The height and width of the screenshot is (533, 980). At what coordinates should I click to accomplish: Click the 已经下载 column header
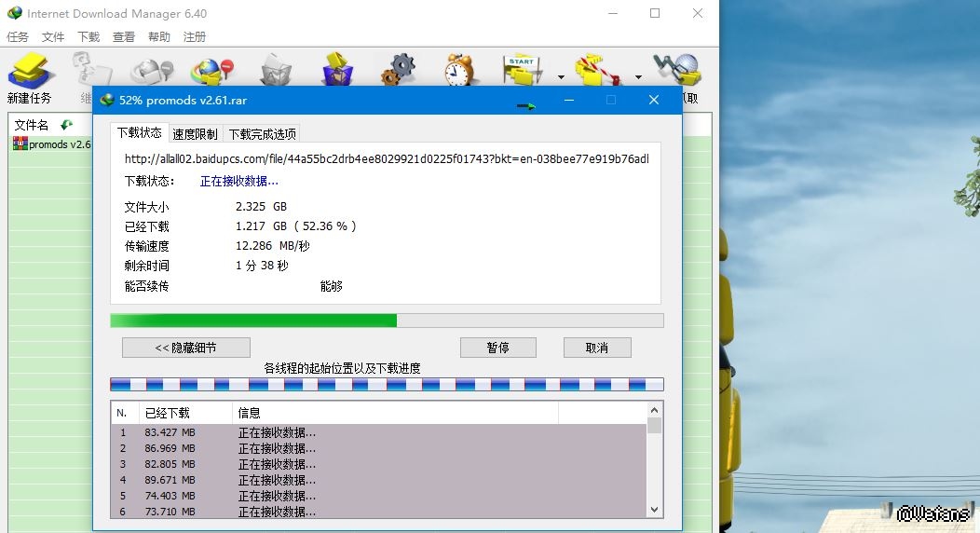(185, 413)
